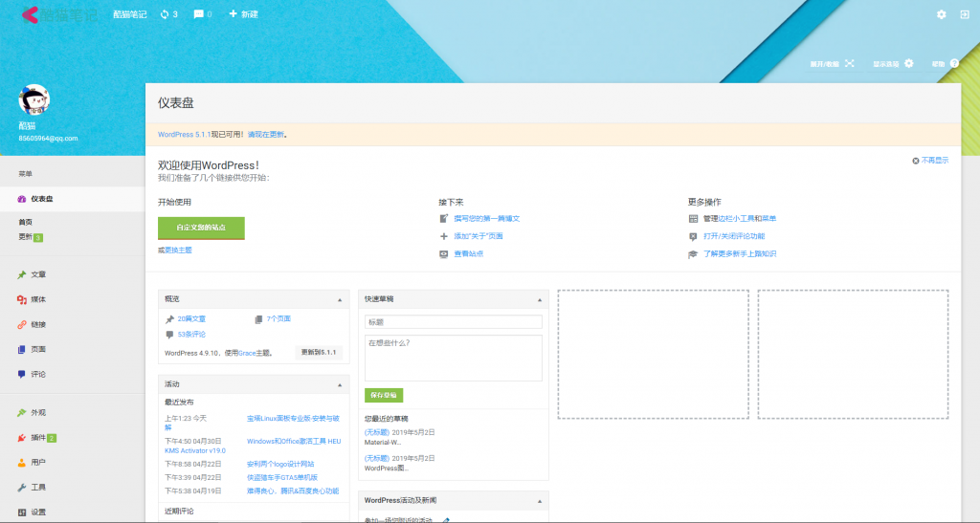Click the circled X 不再显示 dismiss icon
Screen dimensions: 980x523
[x=916, y=161]
